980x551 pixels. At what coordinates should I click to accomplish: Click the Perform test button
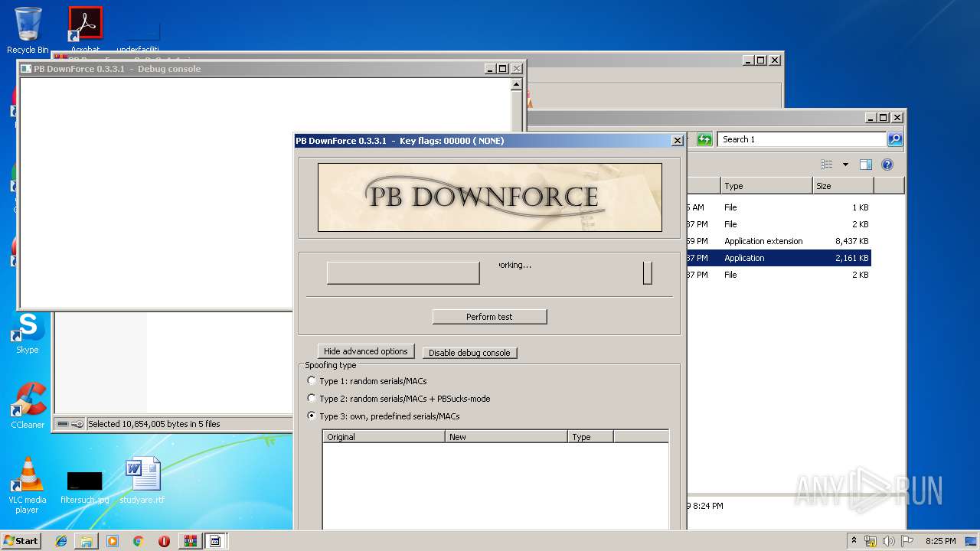click(489, 317)
